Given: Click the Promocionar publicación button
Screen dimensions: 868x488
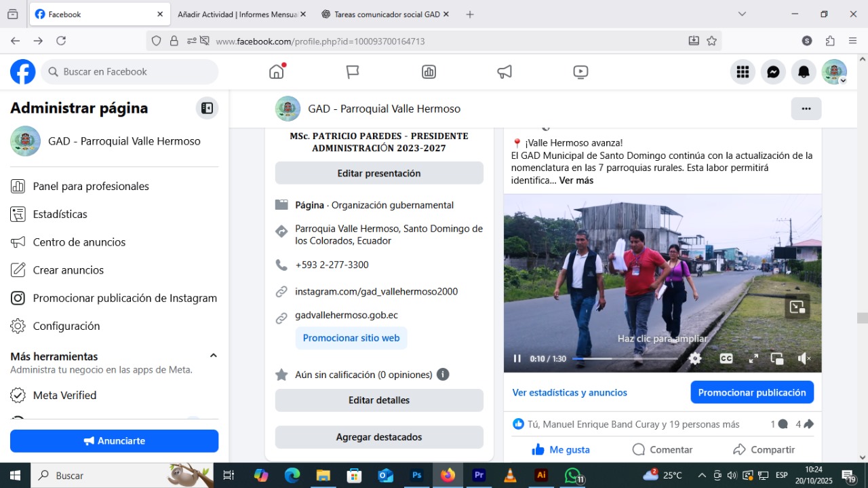Looking at the screenshot, I should pyautogui.click(x=751, y=392).
